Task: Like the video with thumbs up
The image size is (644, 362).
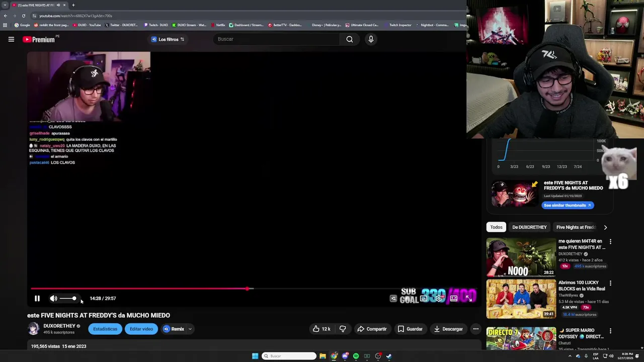Action: [321, 329]
